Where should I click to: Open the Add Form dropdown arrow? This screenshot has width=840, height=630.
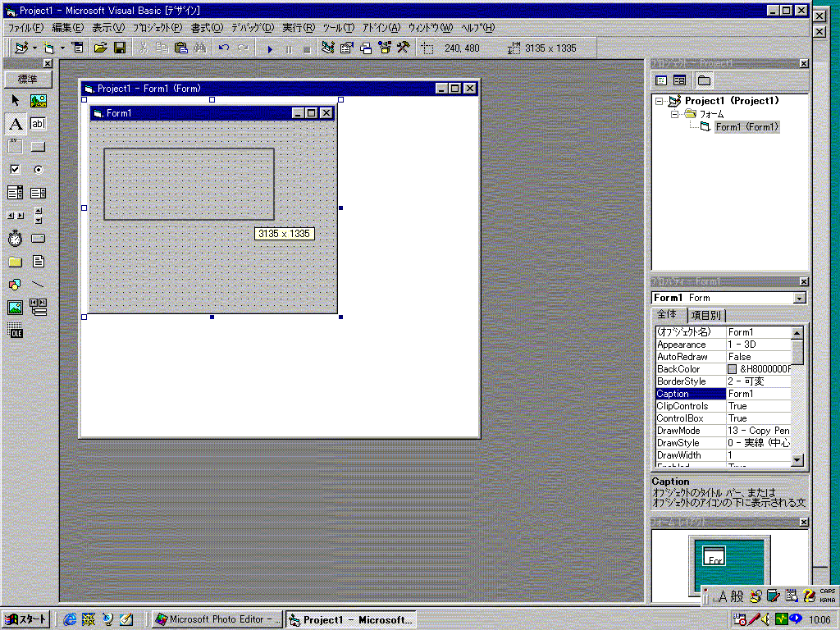[x=62, y=48]
